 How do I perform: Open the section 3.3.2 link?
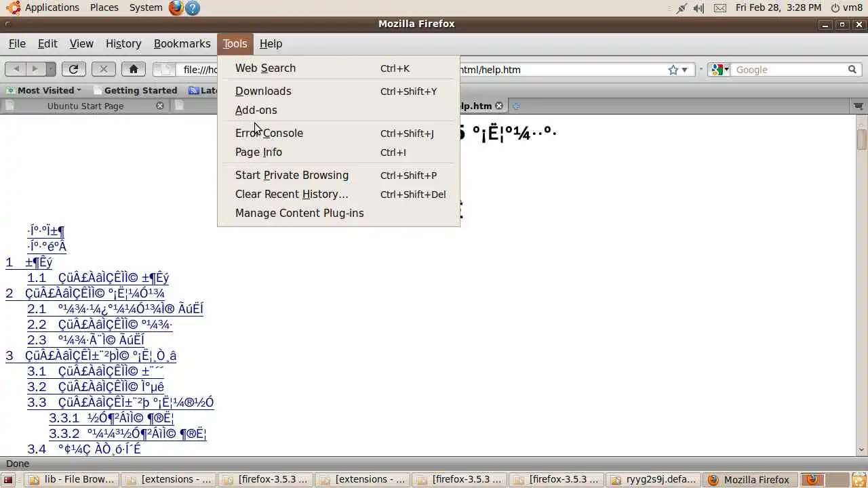pyautogui.click(x=127, y=433)
